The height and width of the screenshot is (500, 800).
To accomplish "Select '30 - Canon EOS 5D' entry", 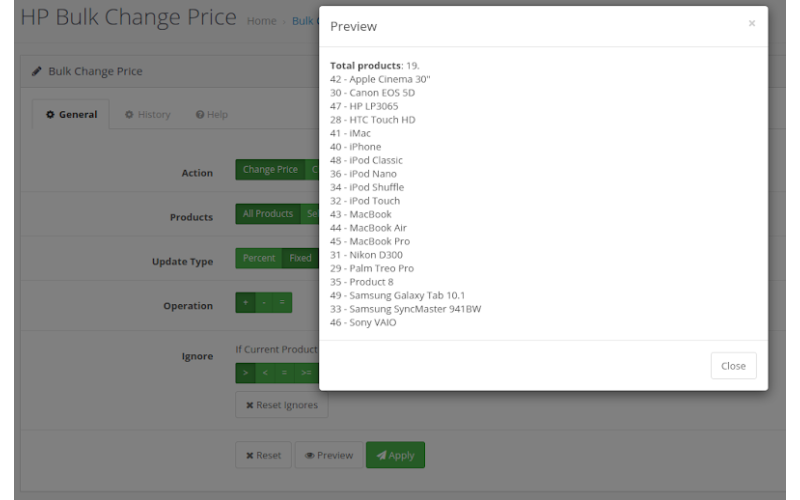I will point(372,93).
